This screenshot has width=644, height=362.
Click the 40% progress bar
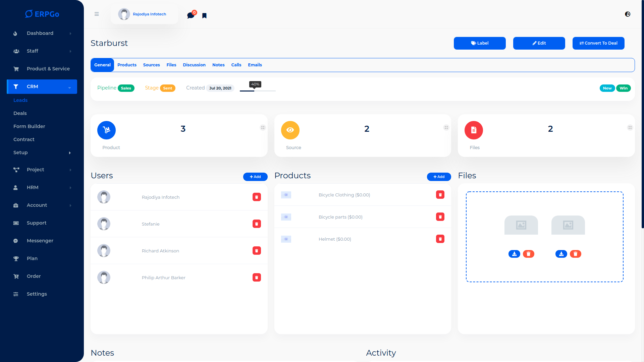(258, 91)
